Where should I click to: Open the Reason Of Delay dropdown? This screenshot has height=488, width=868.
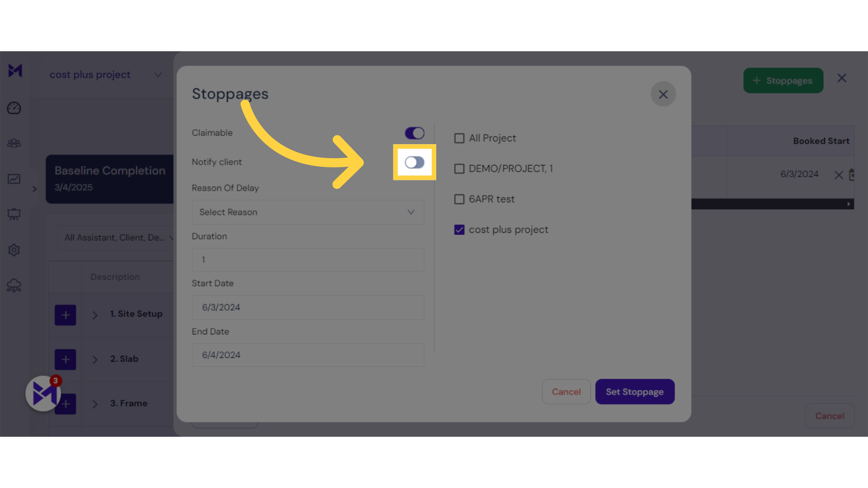point(307,212)
